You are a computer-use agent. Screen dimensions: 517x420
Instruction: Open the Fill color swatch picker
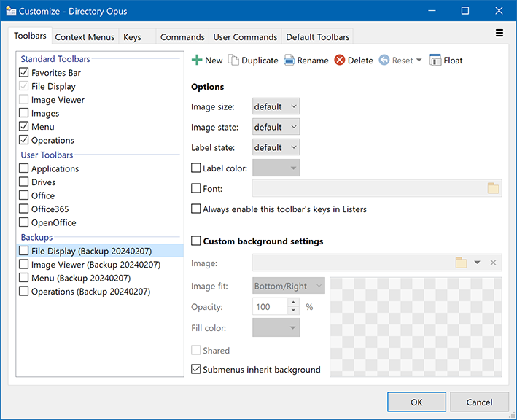276,327
